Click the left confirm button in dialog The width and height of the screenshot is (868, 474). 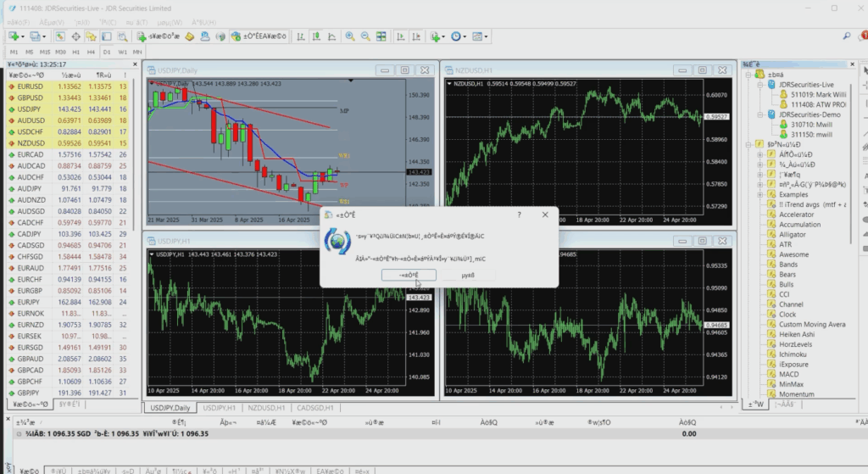(x=409, y=275)
